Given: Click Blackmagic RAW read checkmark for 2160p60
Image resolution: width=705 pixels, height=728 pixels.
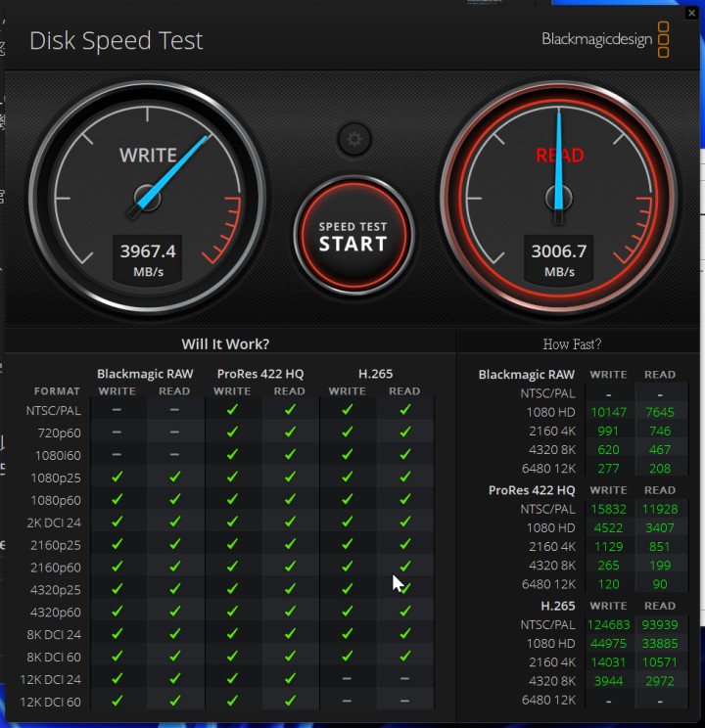Looking at the screenshot, I should pos(174,567).
